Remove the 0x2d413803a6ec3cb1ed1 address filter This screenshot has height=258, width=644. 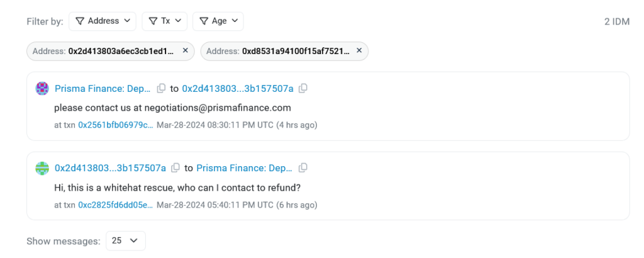186,50
